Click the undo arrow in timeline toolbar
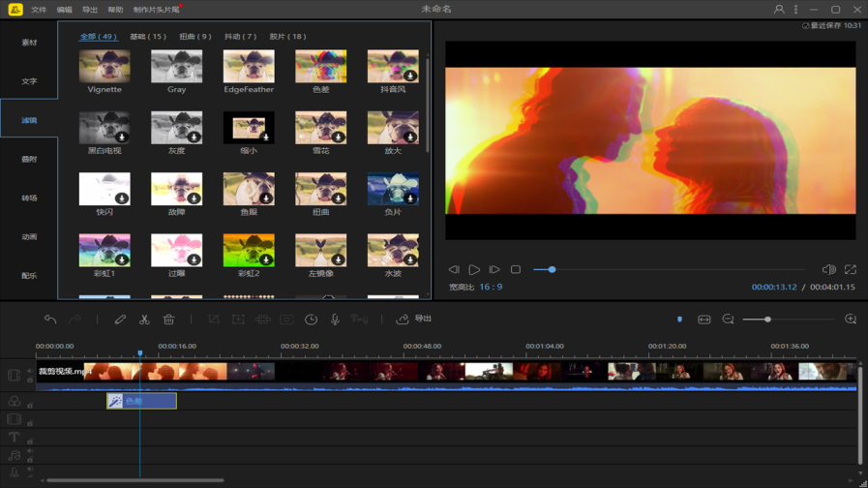The height and width of the screenshot is (488, 868). tap(50, 320)
